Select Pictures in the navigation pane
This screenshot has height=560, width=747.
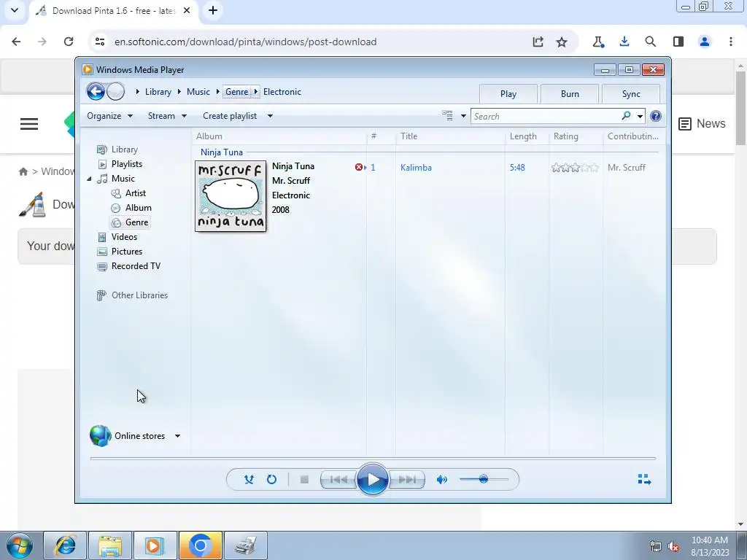[x=127, y=252]
